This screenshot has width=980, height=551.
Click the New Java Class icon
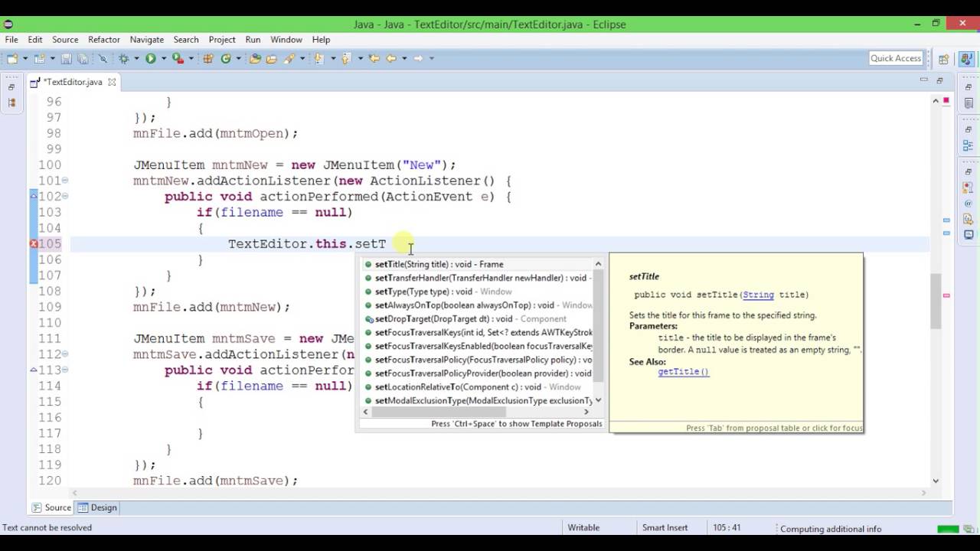(226, 58)
